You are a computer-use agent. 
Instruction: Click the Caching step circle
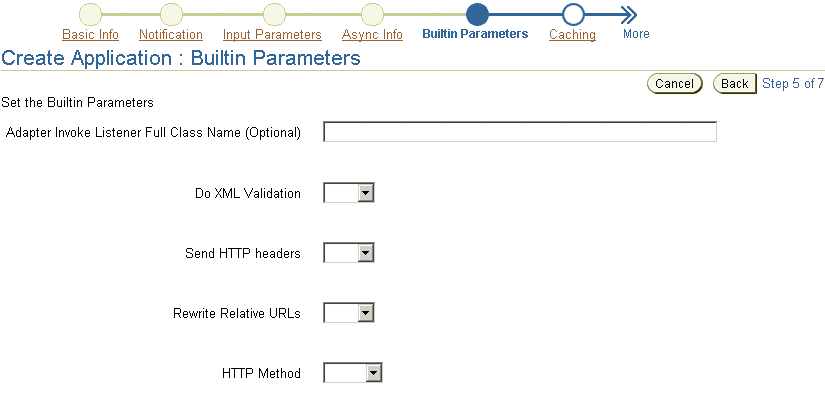coord(573,15)
